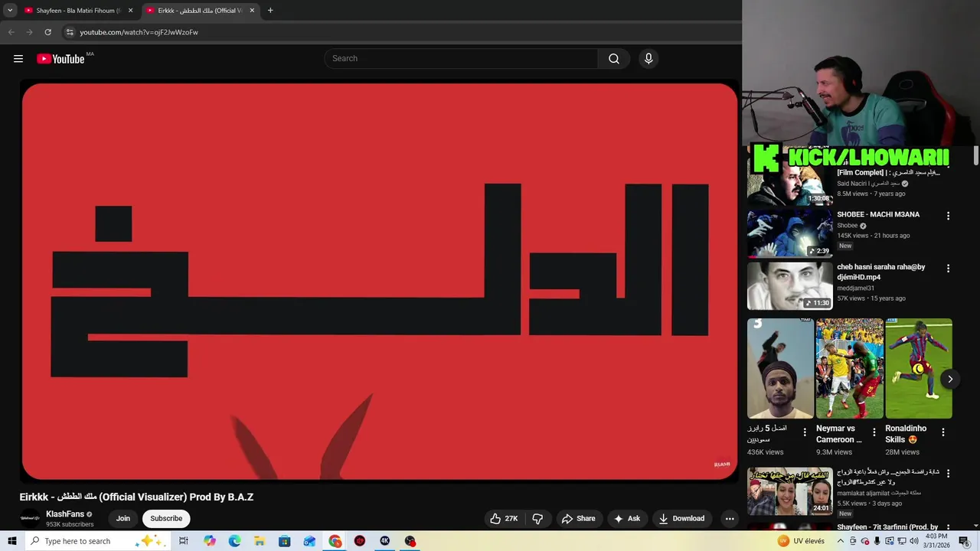This screenshot has width=980, height=551.
Task: Open the Neymar vs Cameroon short
Action: (849, 368)
